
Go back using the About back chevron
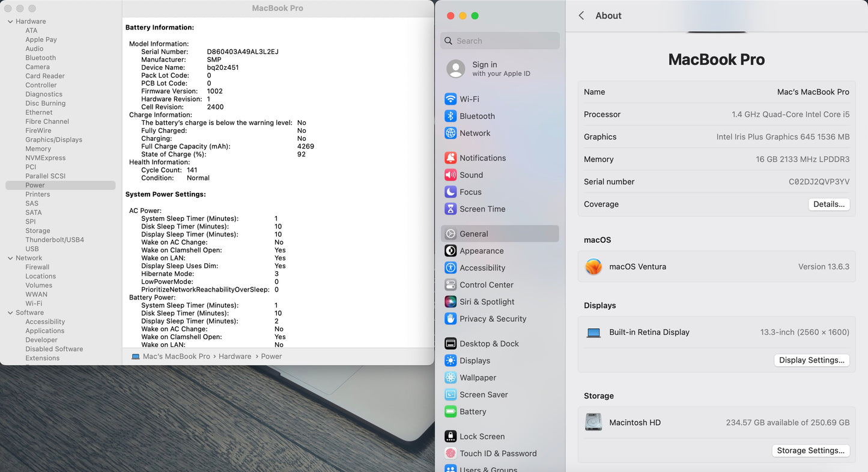pyautogui.click(x=581, y=16)
